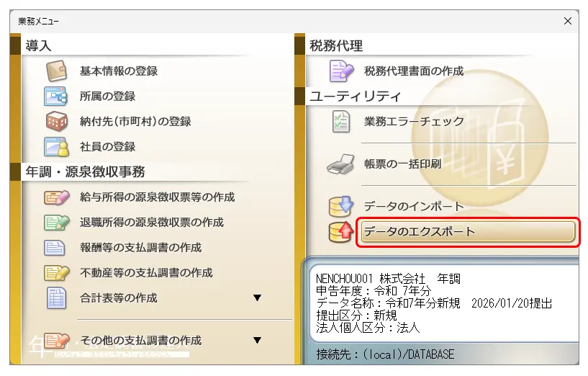This screenshot has height=376, width=588.
Task: Open 報酬等の支払調書の作成
Action: [140, 247]
